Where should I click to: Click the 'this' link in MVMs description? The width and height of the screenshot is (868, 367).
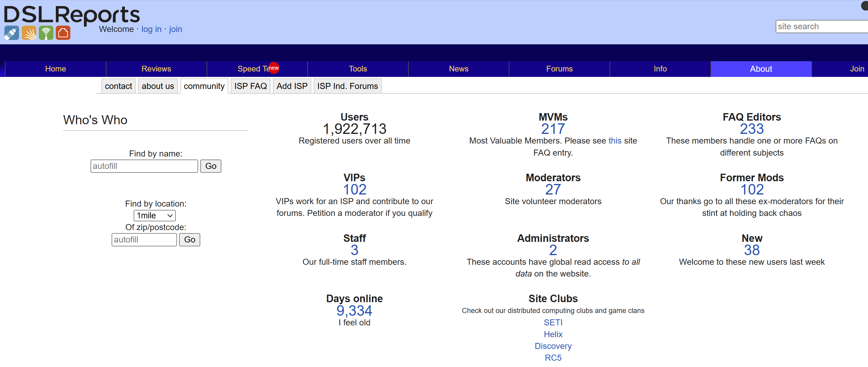pyautogui.click(x=615, y=141)
